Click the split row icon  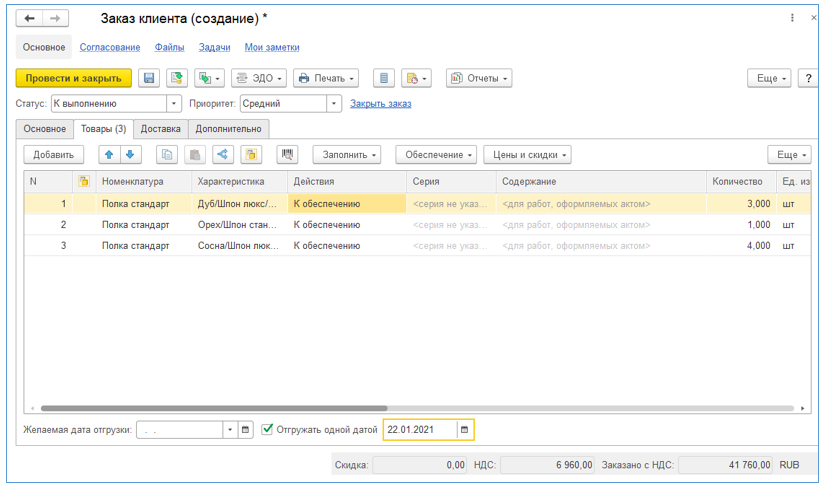tap(222, 155)
